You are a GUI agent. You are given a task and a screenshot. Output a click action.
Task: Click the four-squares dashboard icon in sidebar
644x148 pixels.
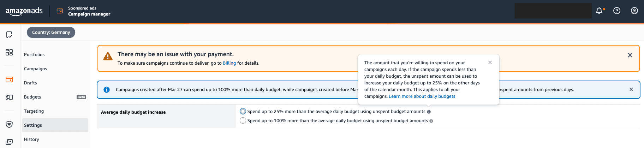[x=9, y=52]
